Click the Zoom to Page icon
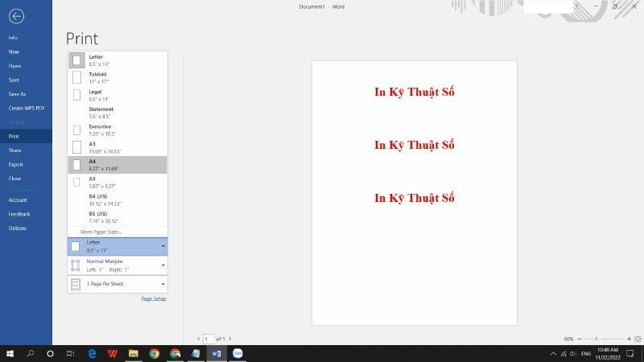The image size is (644, 362). [637, 339]
